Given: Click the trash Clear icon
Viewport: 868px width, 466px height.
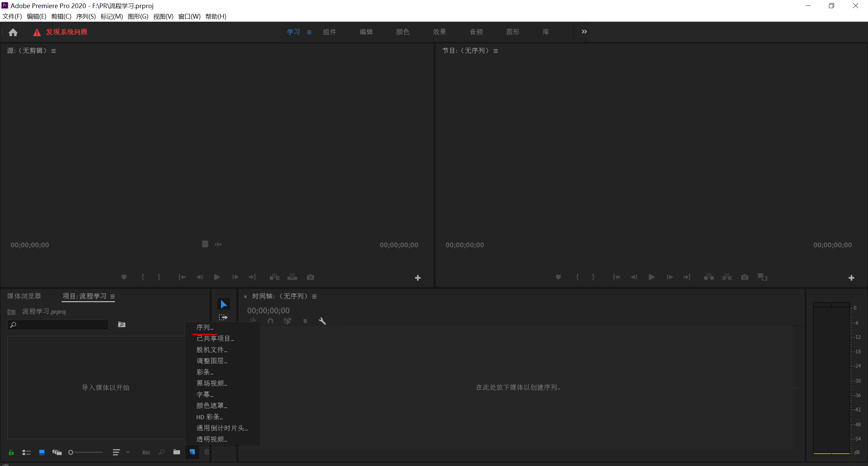Looking at the screenshot, I should coord(207,452).
